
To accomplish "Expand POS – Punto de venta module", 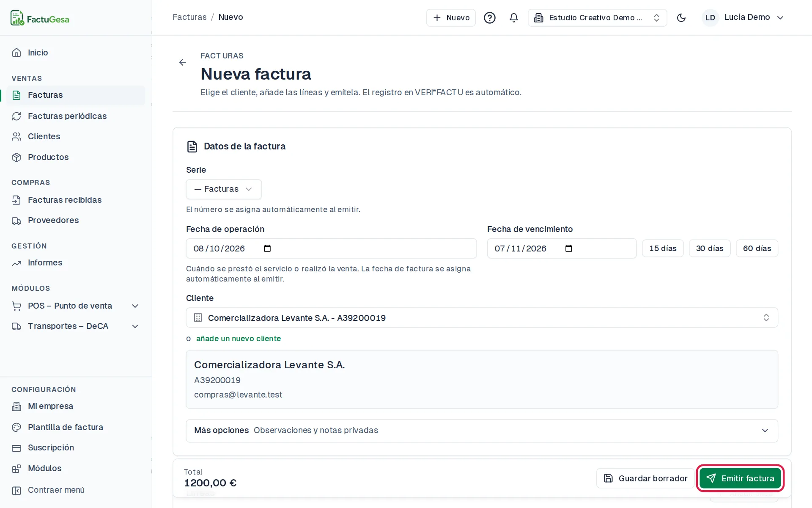I will click(76, 306).
